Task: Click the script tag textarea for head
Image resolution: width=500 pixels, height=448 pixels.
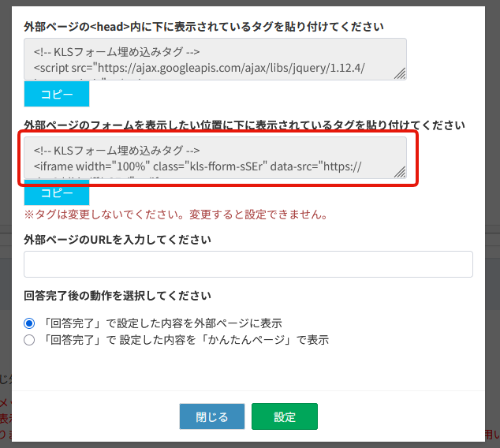Action: coord(215,59)
